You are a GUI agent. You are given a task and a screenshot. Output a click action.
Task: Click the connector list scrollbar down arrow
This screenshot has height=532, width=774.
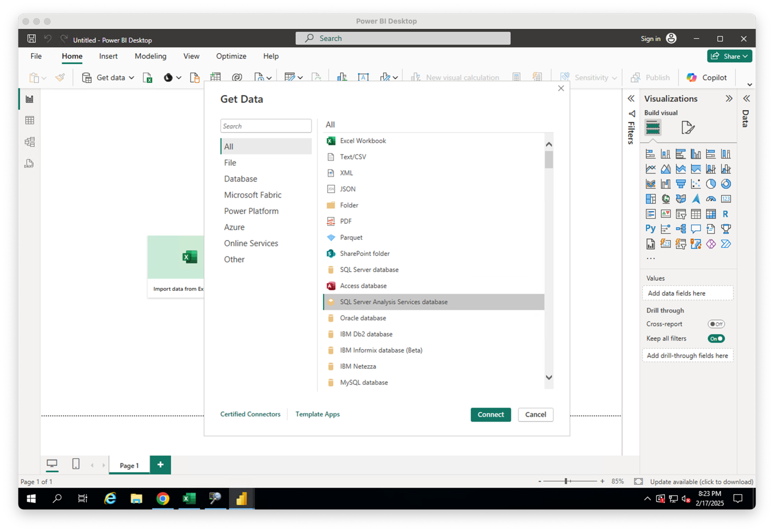(x=549, y=377)
